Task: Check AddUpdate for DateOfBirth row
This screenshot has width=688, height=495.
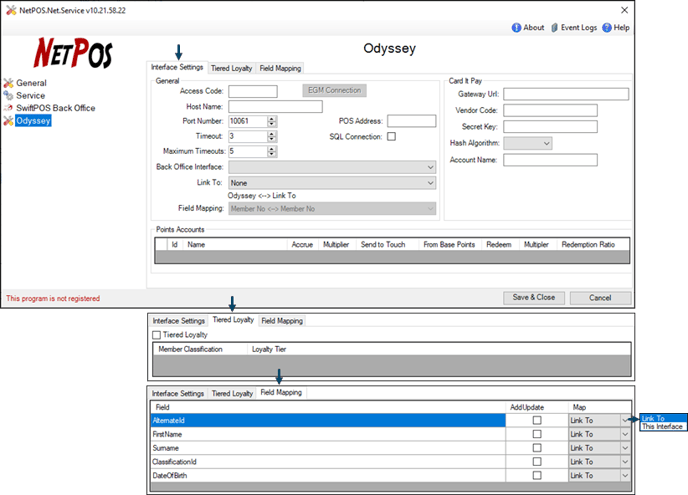Action: click(537, 475)
